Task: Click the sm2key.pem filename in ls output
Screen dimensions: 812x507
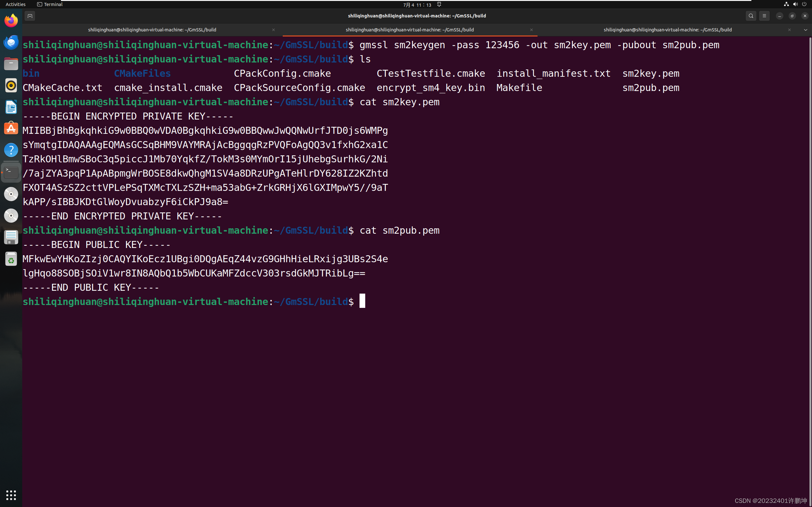Action: pos(651,74)
